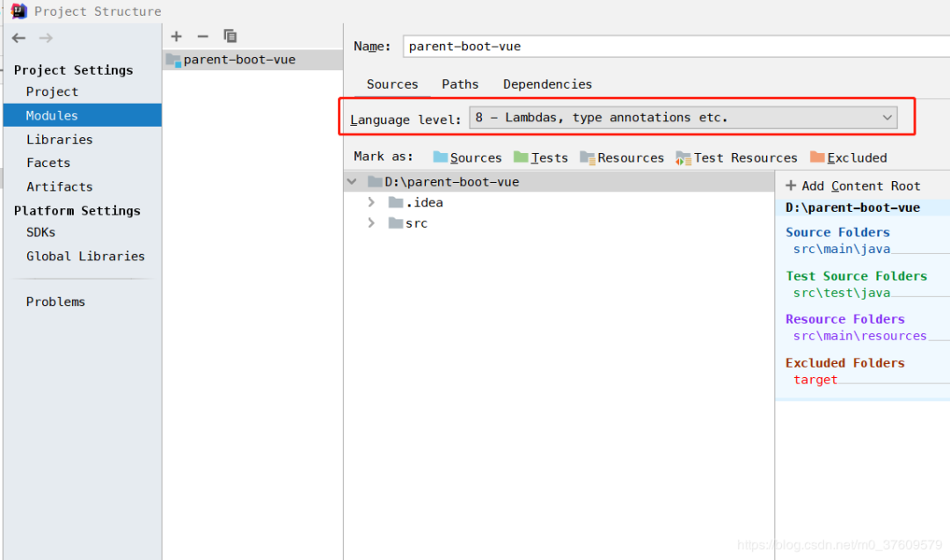This screenshot has width=950, height=560.
Task: Expand the src folder
Action: coord(371,222)
